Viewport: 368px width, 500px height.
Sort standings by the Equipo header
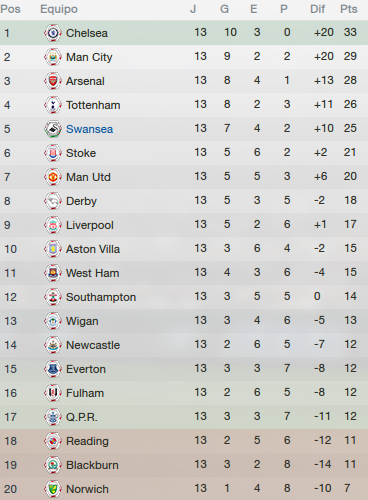(59, 9)
